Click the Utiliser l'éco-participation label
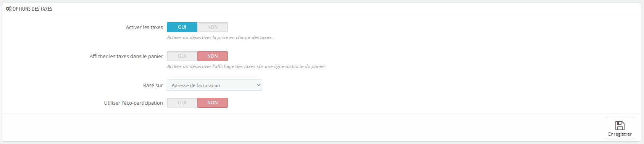 [134, 103]
